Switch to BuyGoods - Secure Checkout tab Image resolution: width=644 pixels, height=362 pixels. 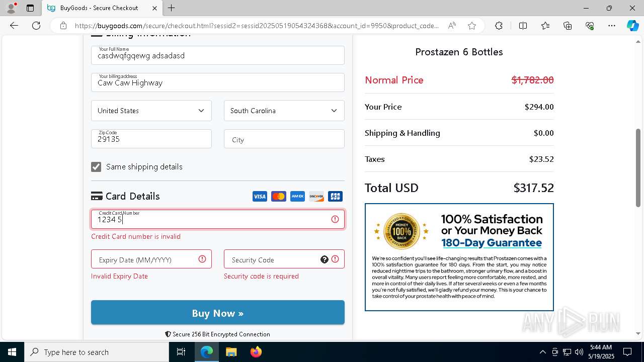(102, 8)
